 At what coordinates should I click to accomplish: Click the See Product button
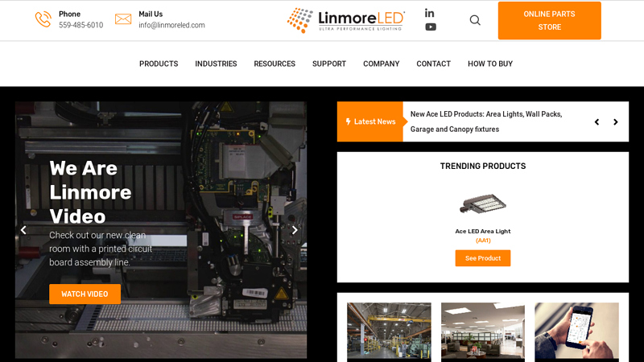tap(483, 258)
